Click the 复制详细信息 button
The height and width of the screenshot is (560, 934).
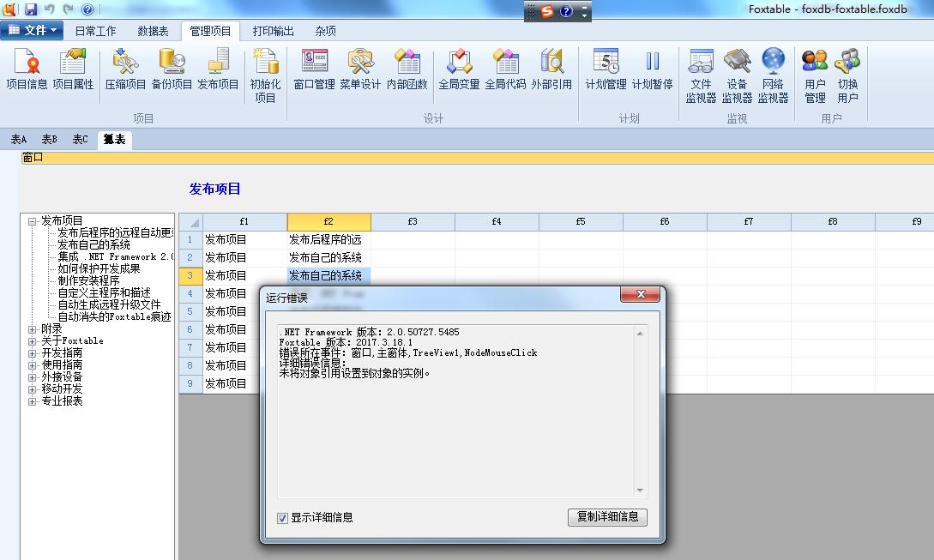(x=607, y=516)
